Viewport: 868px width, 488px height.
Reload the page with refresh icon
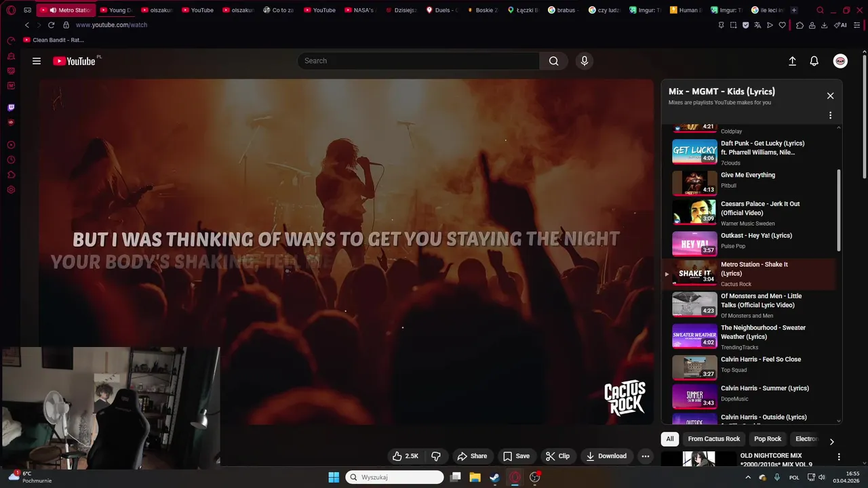click(x=52, y=25)
